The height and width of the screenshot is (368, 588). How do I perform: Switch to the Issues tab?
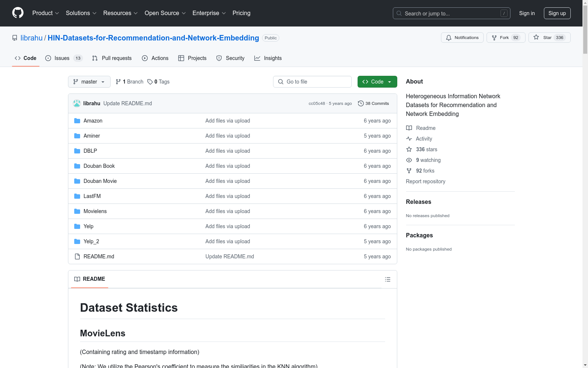coord(64,58)
